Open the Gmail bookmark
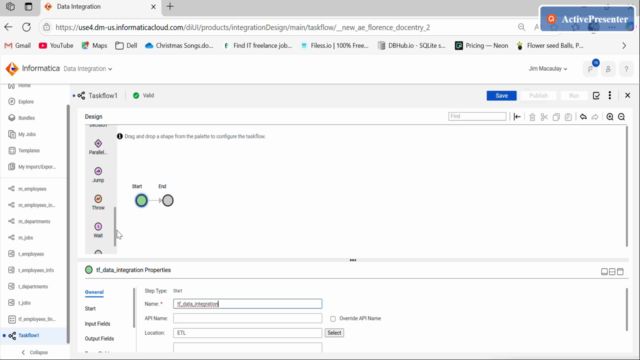This screenshot has height=360, width=640. (x=18, y=46)
